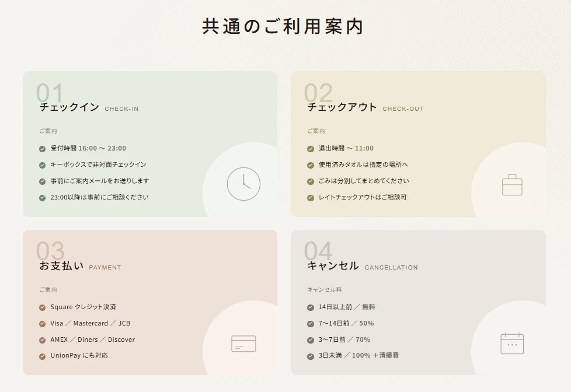
Task: Click the text AMEX ／ Diners ／ Discover
Action: (x=92, y=339)
